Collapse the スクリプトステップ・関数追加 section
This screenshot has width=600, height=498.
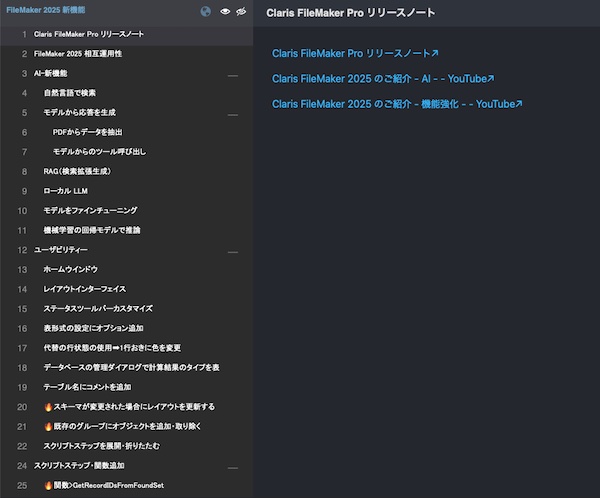click(x=232, y=466)
